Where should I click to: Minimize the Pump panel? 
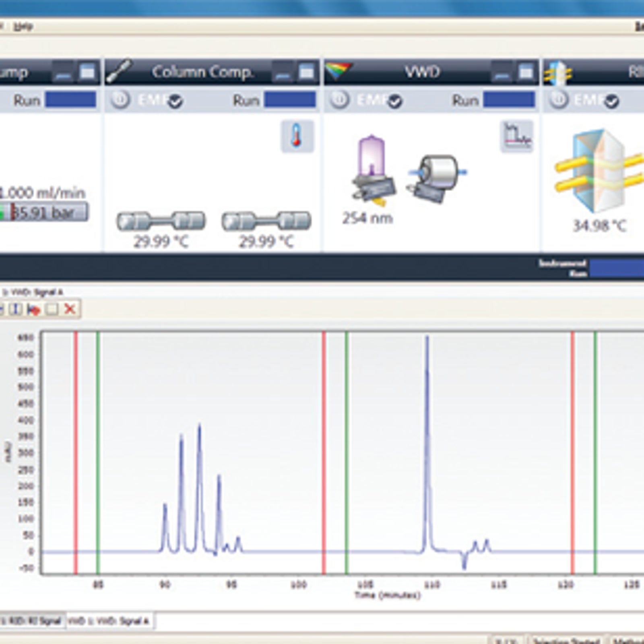tap(63, 72)
